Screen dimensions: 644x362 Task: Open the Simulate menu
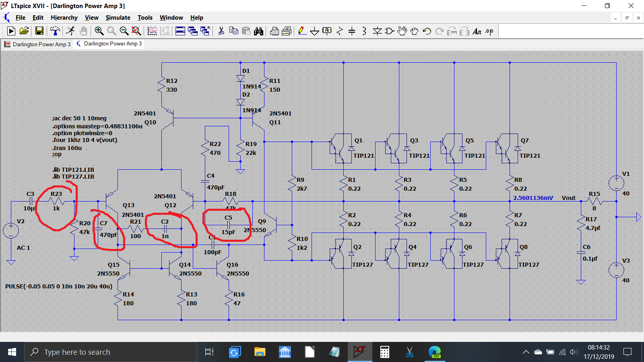coord(118,18)
